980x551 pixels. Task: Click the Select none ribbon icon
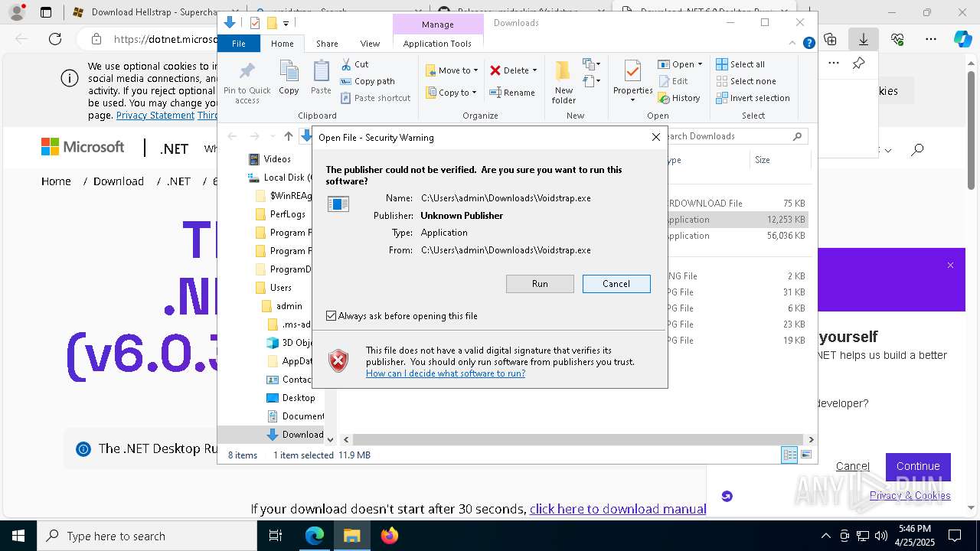point(721,81)
